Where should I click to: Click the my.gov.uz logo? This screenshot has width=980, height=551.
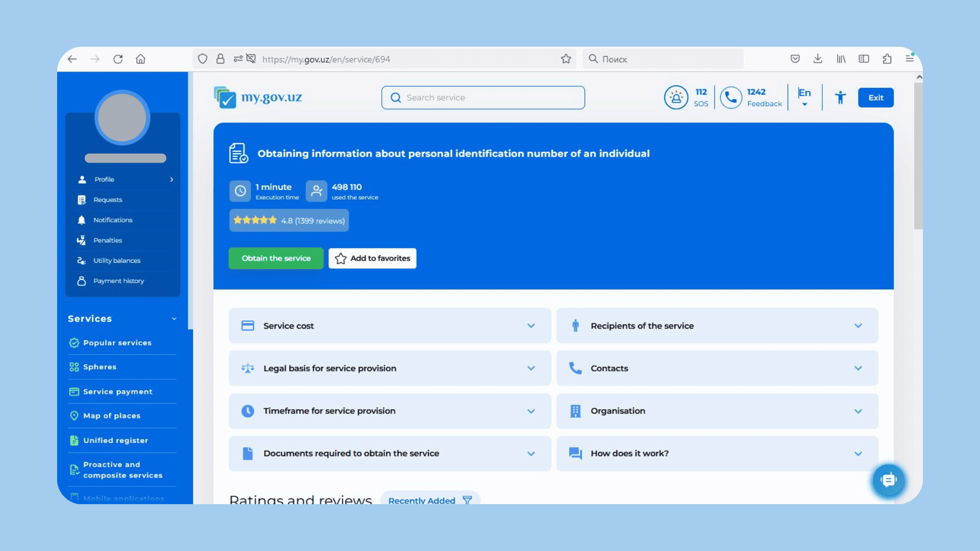click(258, 97)
